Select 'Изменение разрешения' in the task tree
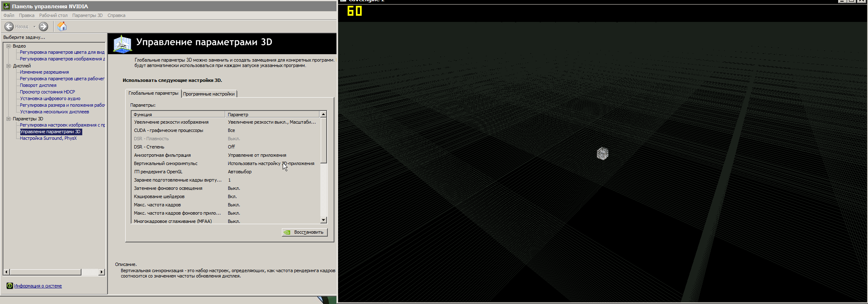 44,72
